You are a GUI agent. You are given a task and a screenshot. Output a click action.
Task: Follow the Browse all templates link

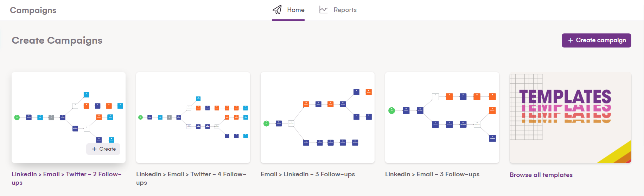541,175
